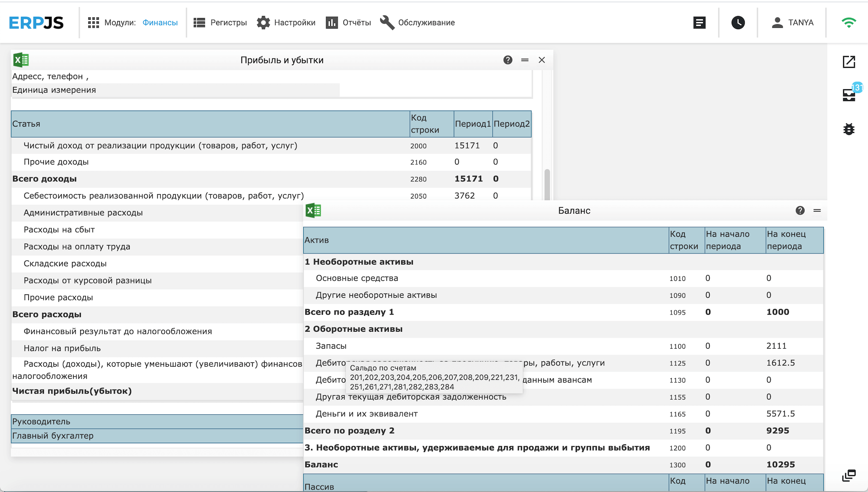
Task: Open help for Баланс window
Action: (800, 211)
